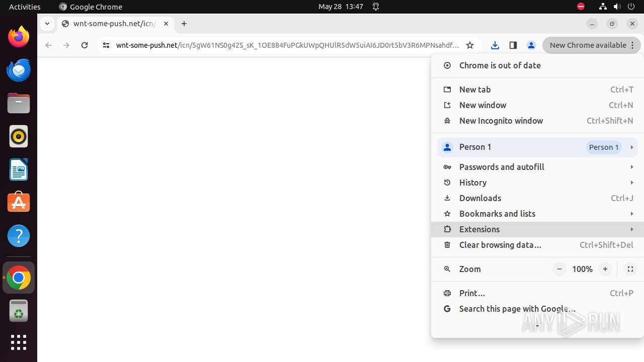This screenshot has height=362, width=644.
Task: Enter fullscreen via the zoom row icon
Action: click(x=630, y=269)
